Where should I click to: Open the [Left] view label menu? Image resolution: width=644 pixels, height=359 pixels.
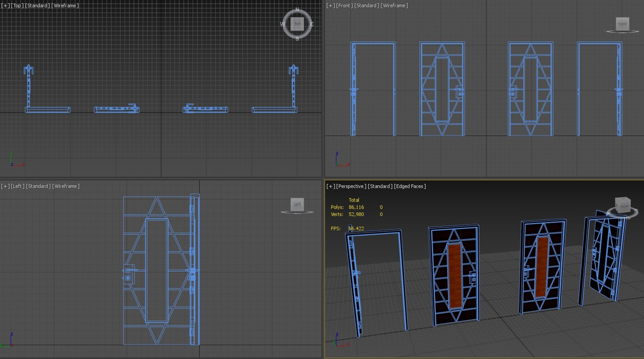pyautogui.click(x=18, y=186)
